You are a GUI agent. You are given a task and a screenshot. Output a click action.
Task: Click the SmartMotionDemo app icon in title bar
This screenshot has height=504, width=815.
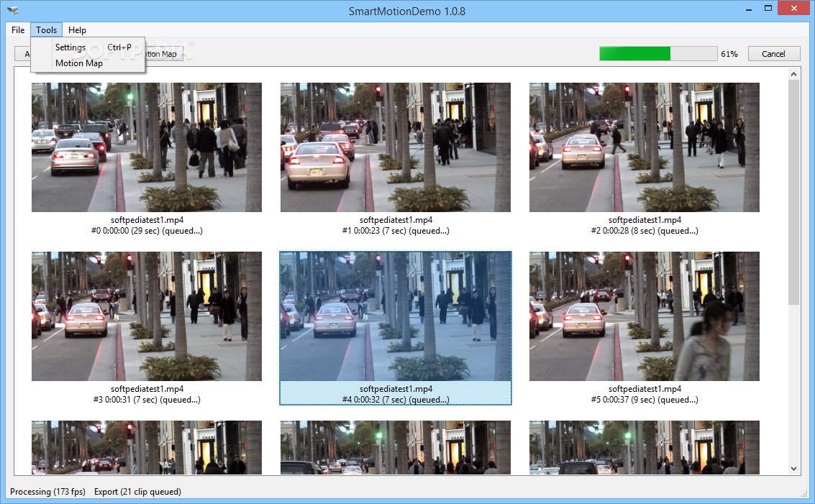pyautogui.click(x=13, y=10)
